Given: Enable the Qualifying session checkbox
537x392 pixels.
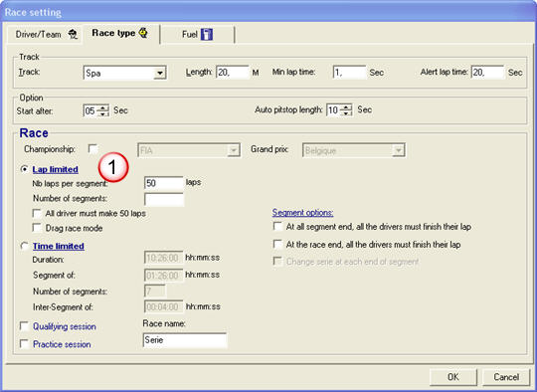Looking at the screenshot, I should (x=24, y=326).
